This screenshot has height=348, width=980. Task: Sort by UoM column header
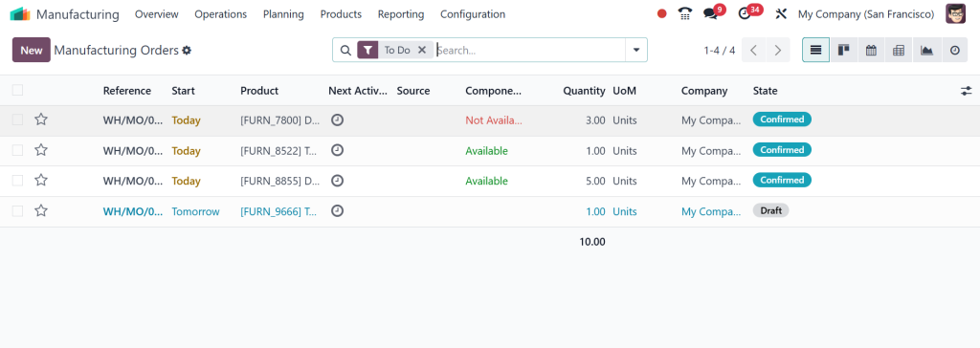click(x=624, y=91)
